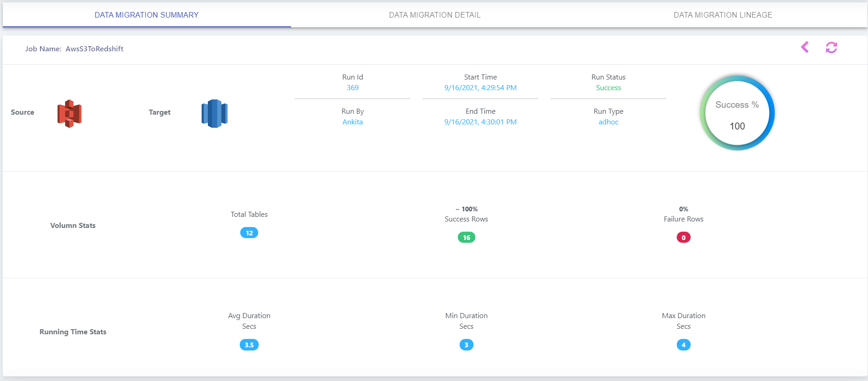Click the Start Time value 4:29:54 PM
Viewport: 868px width, 381px height.
click(x=480, y=88)
